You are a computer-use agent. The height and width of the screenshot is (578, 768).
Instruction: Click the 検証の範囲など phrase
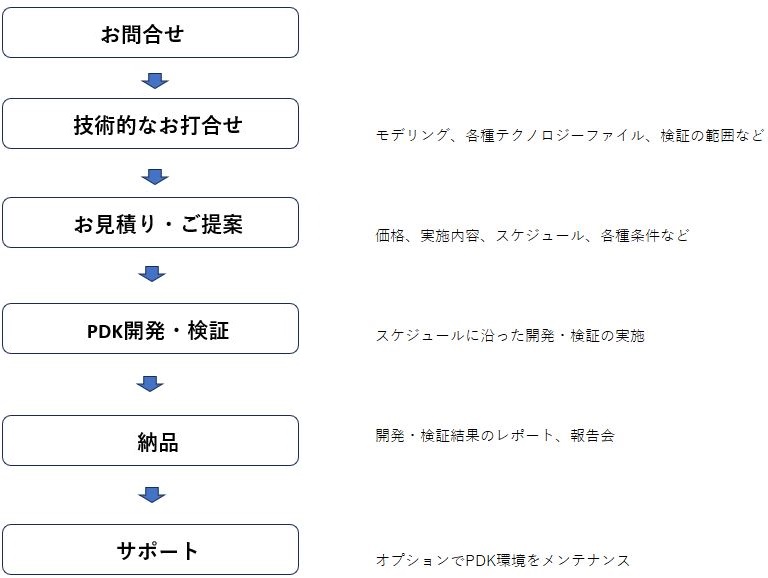pyautogui.click(x=712, y=135)
